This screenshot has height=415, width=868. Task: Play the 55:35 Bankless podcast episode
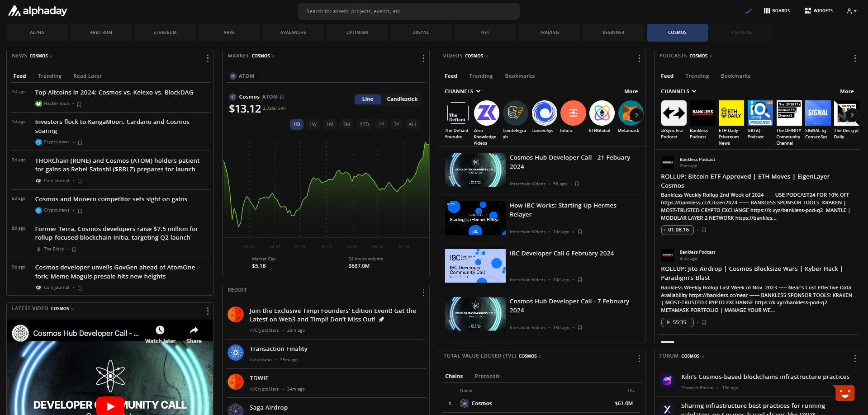pyautogui.click(x=677, y=322)
